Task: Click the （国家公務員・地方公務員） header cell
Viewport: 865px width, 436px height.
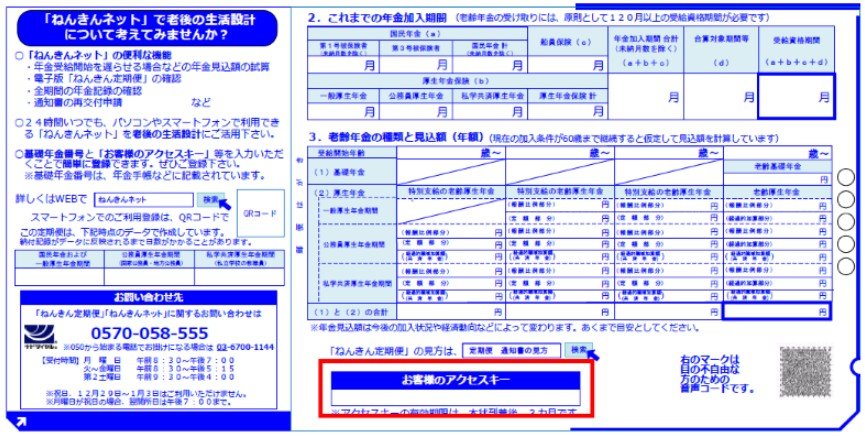Action: tap(149, 259)
